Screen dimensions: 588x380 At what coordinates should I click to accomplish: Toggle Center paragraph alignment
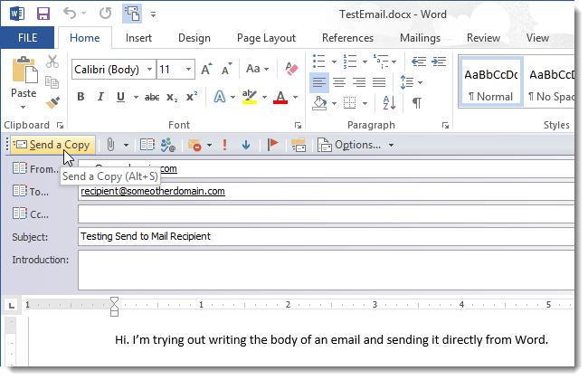pos(339,82)
